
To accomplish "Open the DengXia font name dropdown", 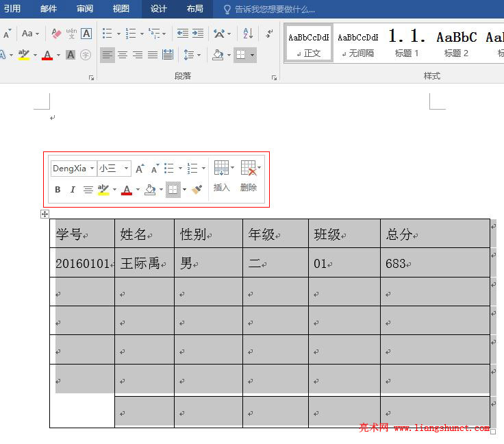I will (x=92, y=169).
